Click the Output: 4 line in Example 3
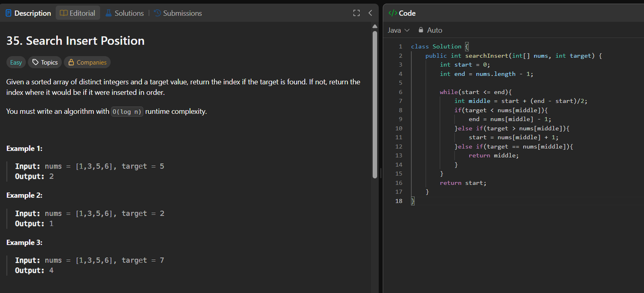Screen dimensions: 644x293 pos(34,270)
